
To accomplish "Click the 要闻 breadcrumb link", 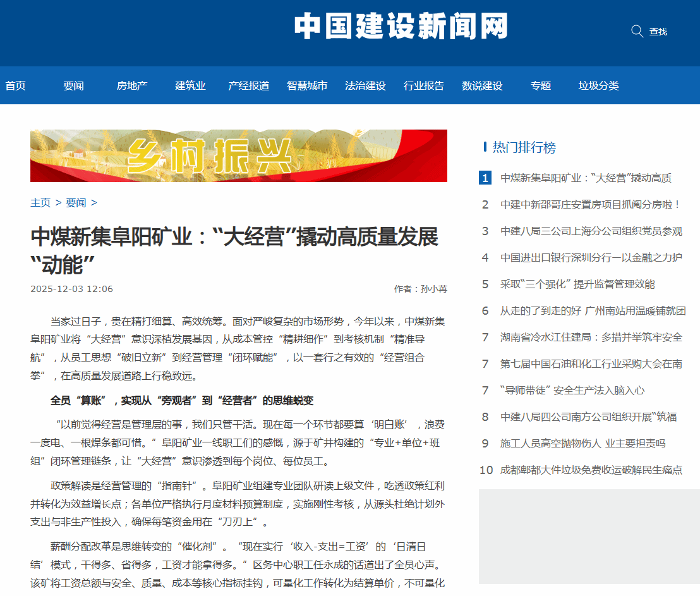I will coord(76,203).
